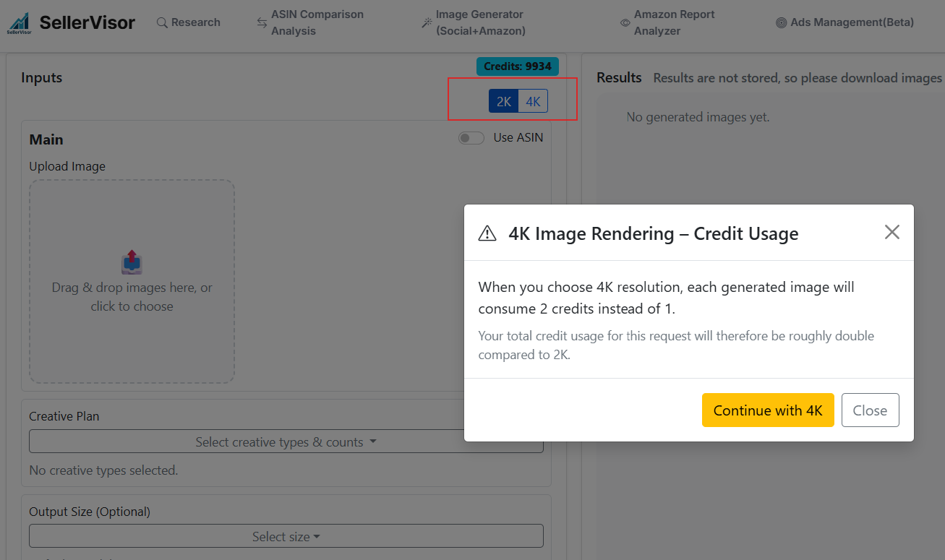Select the 2K resolution option
The width and height of the screenshot is (945, 560).
point(504,102)
